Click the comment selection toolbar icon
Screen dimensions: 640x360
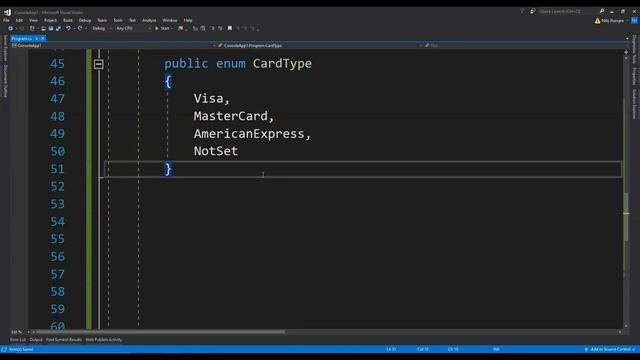coord(213,28)
